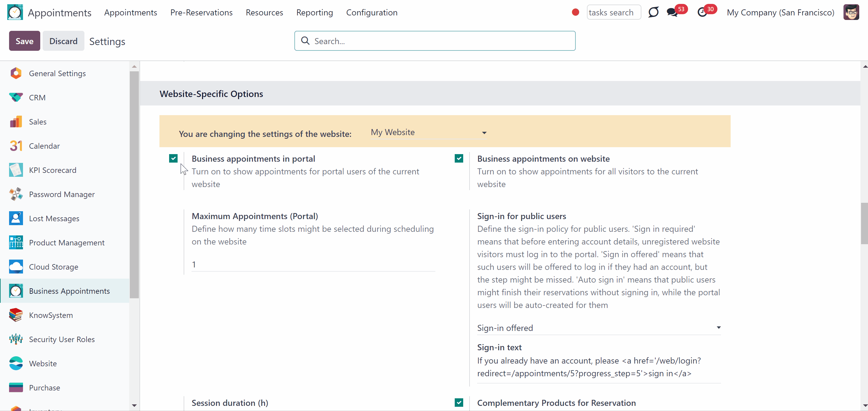868x411 pixels.
Task: Open the user avatar menu
Action: [851, 12]
